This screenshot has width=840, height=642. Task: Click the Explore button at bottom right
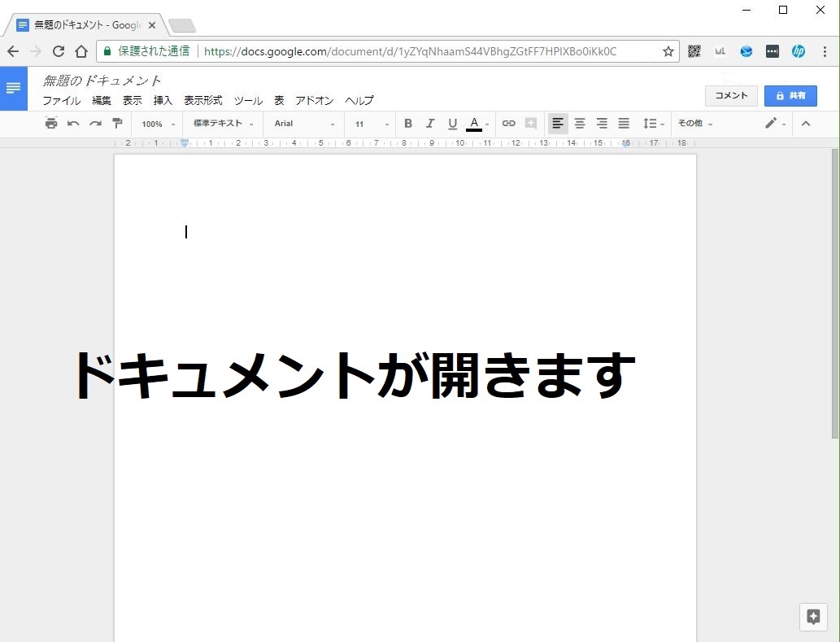pos(813,616)
